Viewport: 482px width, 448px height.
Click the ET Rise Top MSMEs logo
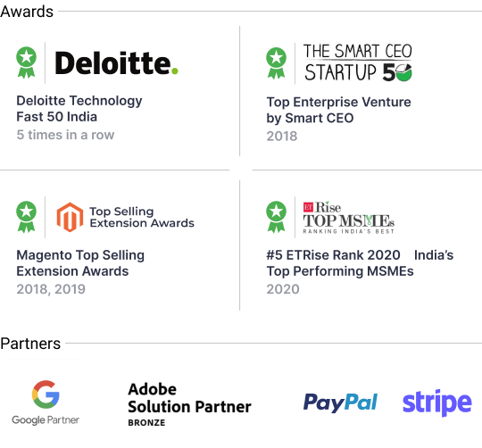point(349,218)
